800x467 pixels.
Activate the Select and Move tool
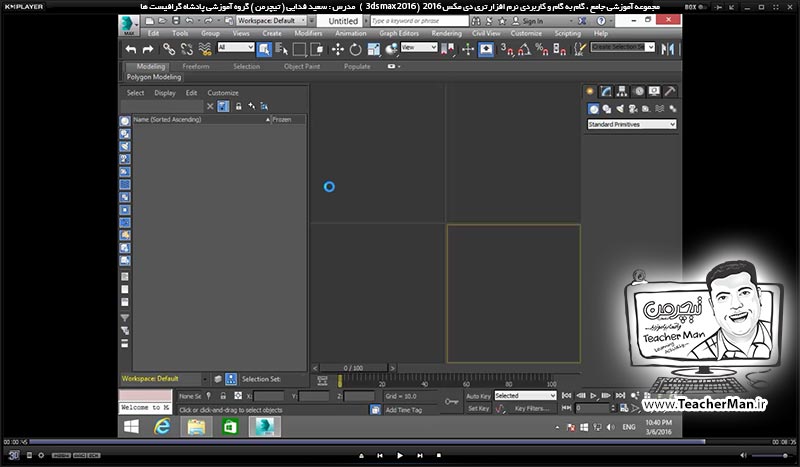338,49
